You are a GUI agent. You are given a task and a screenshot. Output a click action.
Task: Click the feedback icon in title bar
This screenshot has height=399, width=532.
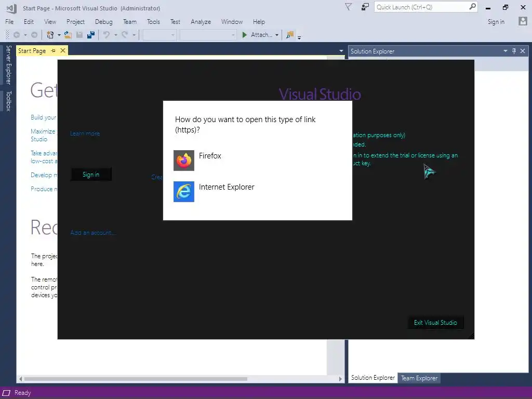(x=365, y=7)
